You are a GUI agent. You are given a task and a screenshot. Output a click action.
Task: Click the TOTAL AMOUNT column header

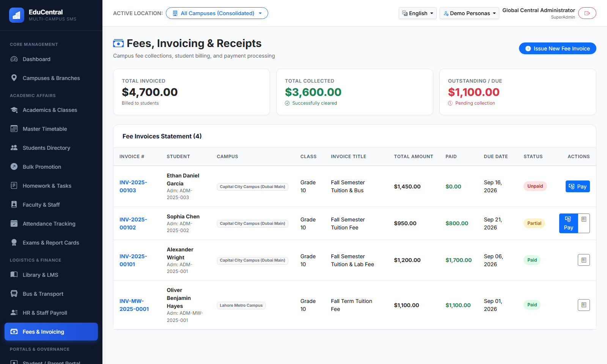414,157
